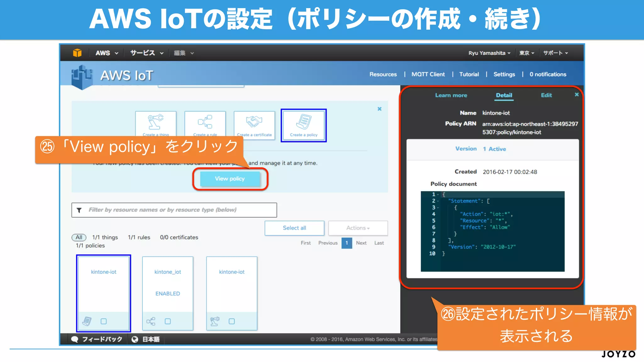The image size is (644, 362).
Task: Collapse code fold arrow on line 3
Action: 438,208
